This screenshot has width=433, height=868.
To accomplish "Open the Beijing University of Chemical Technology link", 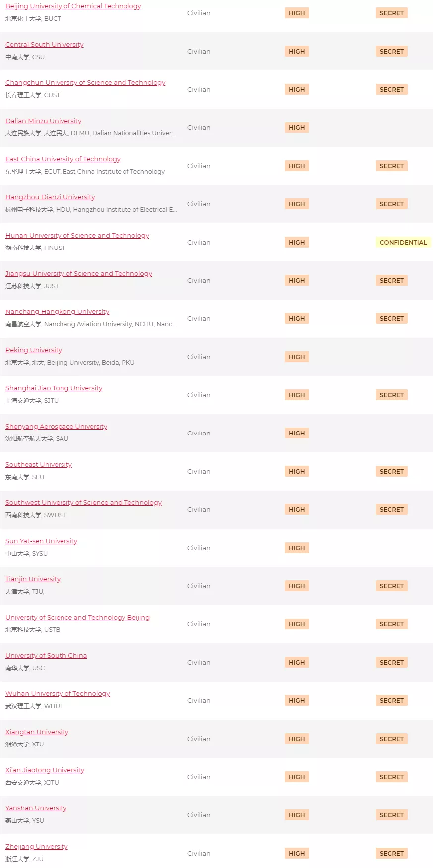I will coord(73,6).
